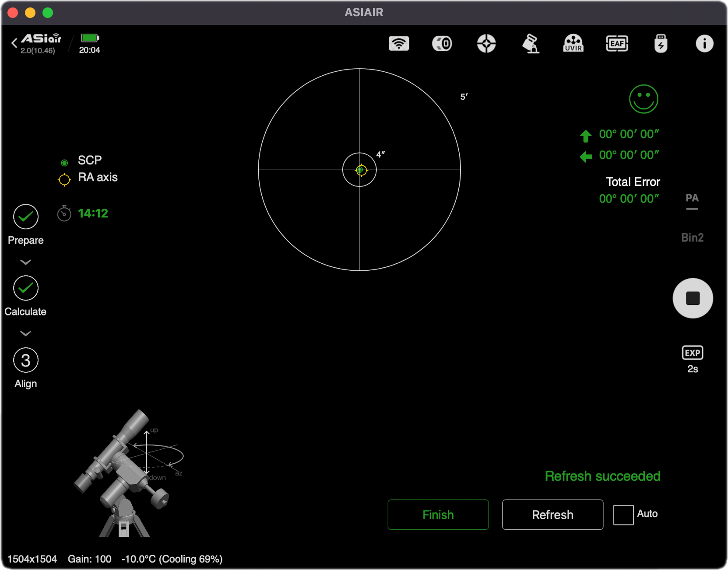Click the 20:04 clock text
Screen dimensions: 728x570
[x=90, y=50]
